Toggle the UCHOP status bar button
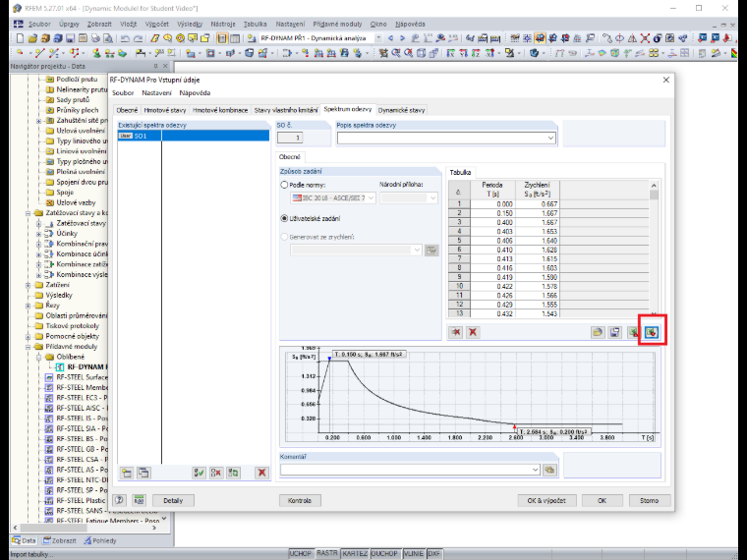Image resolution: width=747 pixels, height=560 pixels. (301, 553)
